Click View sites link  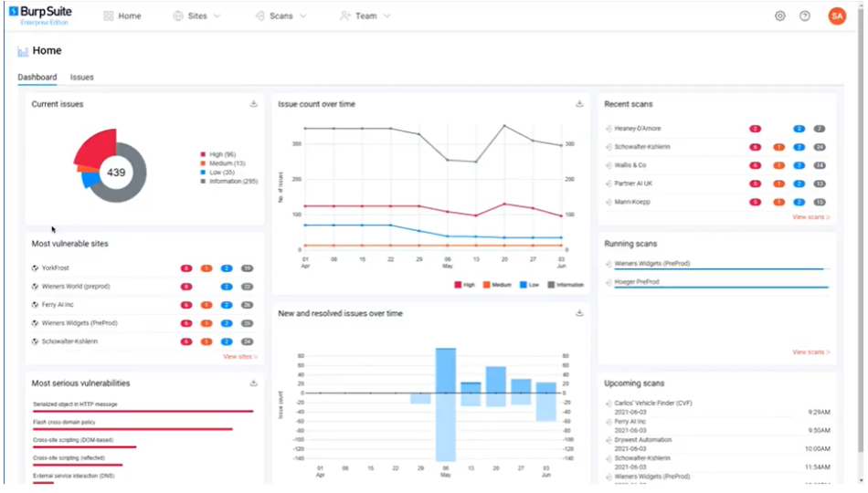coord(239,356)
